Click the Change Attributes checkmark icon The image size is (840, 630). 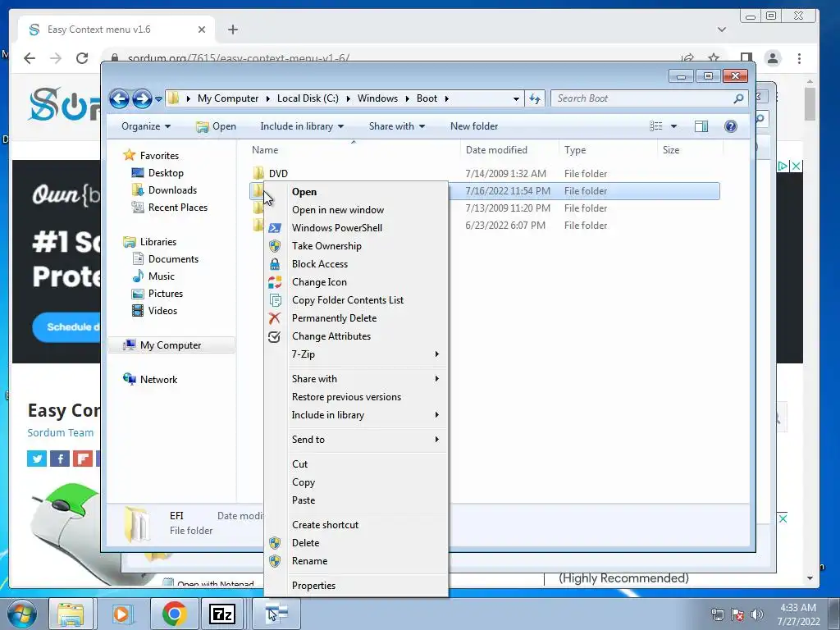(274, 336)
